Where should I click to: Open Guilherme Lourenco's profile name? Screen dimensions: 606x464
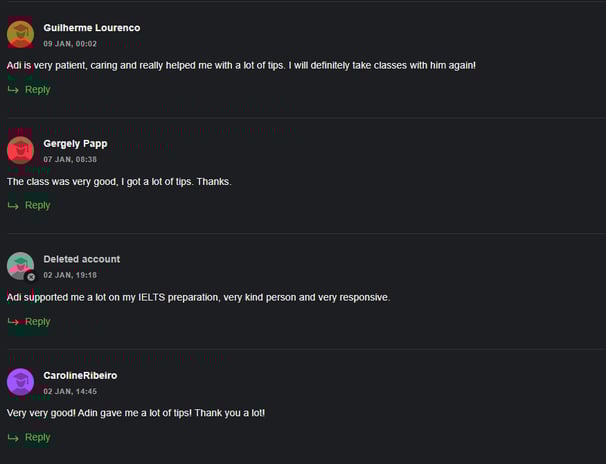coord(92,28)
